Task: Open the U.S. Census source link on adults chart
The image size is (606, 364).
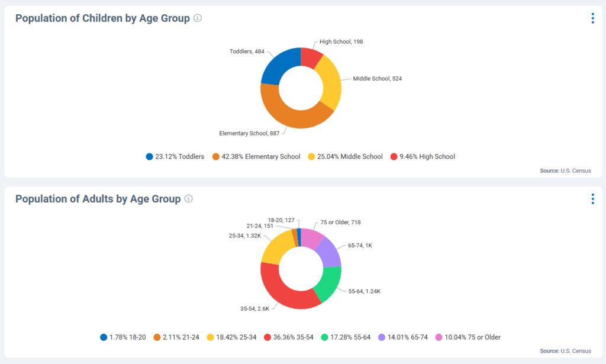Action: tap(576, 350)
